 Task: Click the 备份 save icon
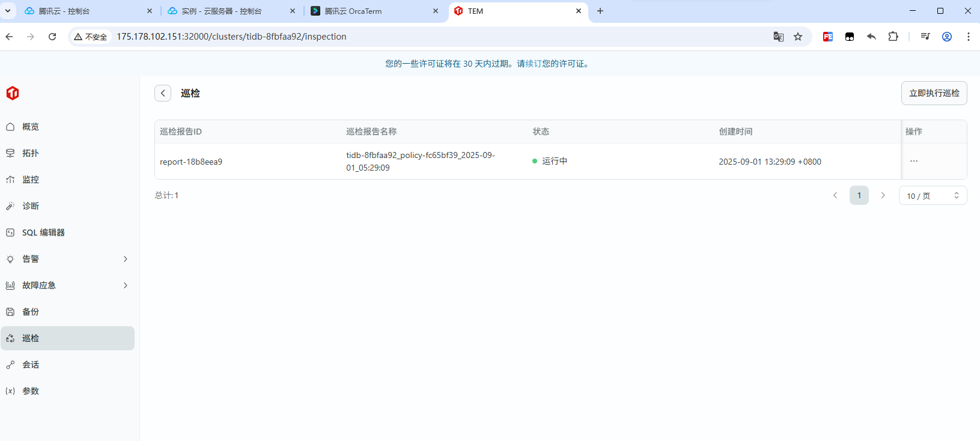pyautogui.click(x=10, y=312)
